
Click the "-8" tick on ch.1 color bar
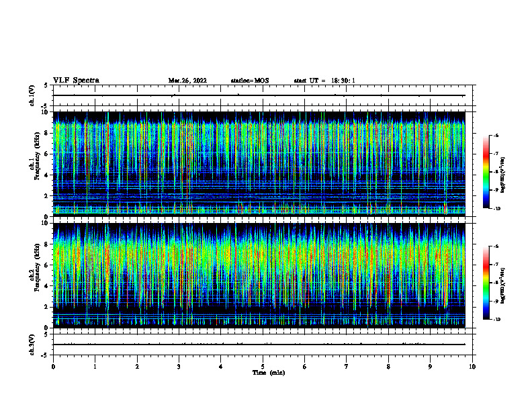tap(496, 172)
